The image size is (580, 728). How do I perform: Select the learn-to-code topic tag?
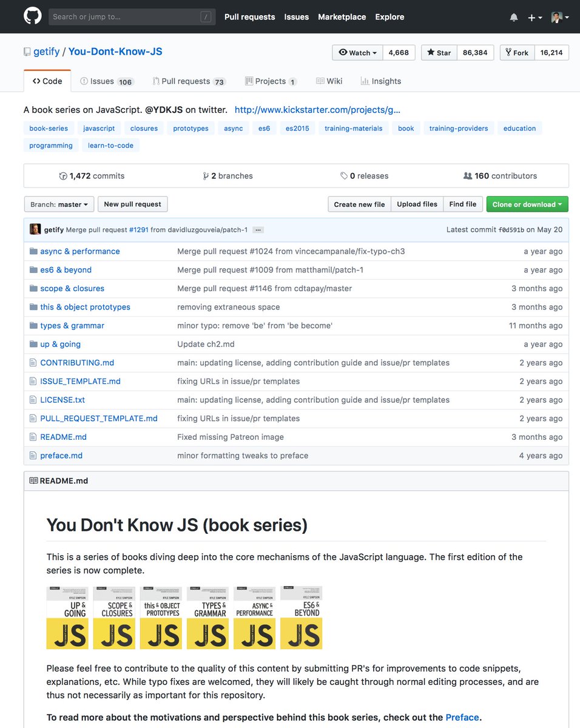point(110,145)
